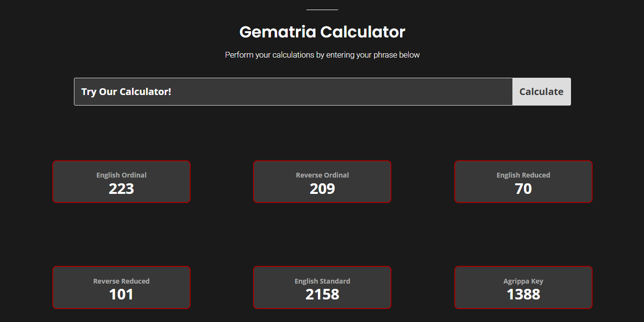Viewport: 644px width, 322px height.
Task: Select the 209 result value
Action: click(x=322, y=189)
